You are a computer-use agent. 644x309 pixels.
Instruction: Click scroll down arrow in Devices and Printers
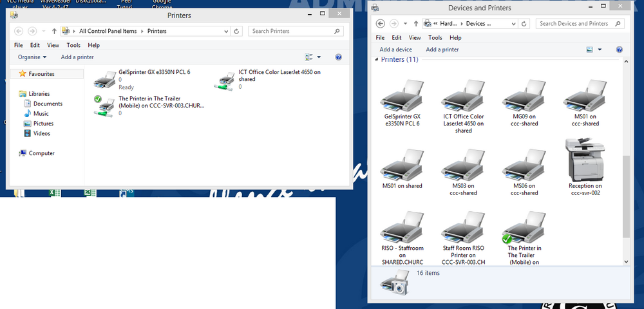pos(626,261)
